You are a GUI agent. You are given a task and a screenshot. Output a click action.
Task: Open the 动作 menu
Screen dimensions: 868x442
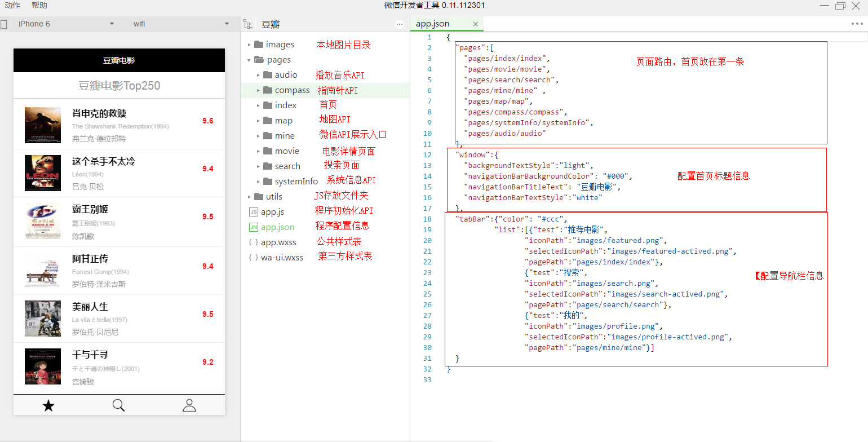(x=12, y=5)
